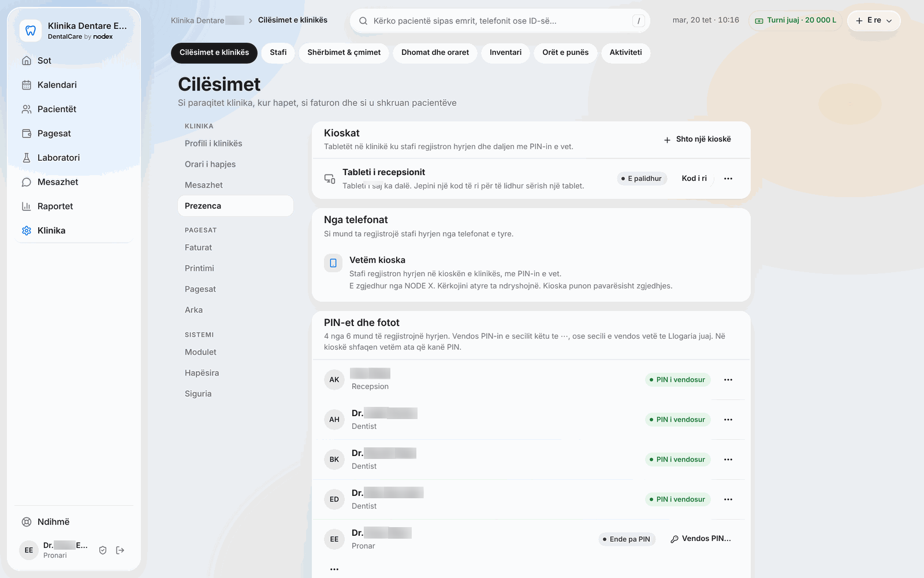Open the Laboratori flask icon
The width and height of the screenshot is (924, 578).
pos(27,158)
